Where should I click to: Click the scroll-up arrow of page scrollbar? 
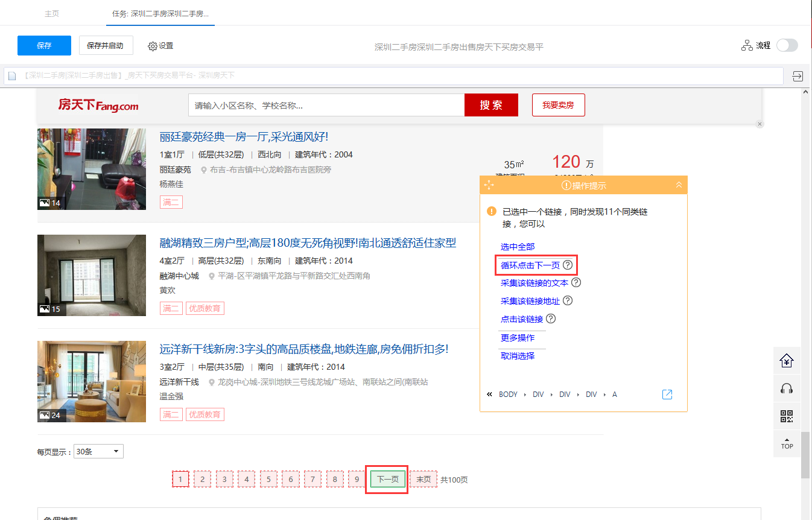pos(805,92)
